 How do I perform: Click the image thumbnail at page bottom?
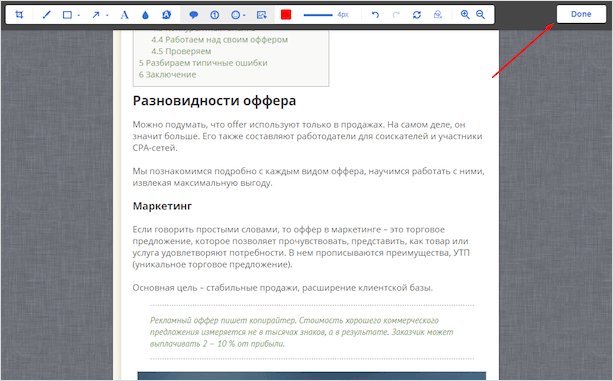[x=312, y=376]
